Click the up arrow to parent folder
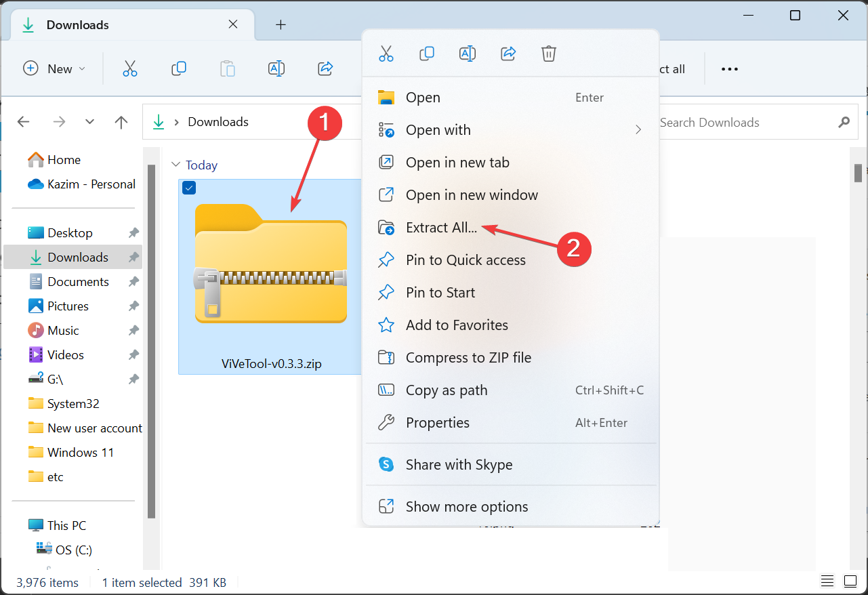The image size is (868, 595). click(121, 122)
